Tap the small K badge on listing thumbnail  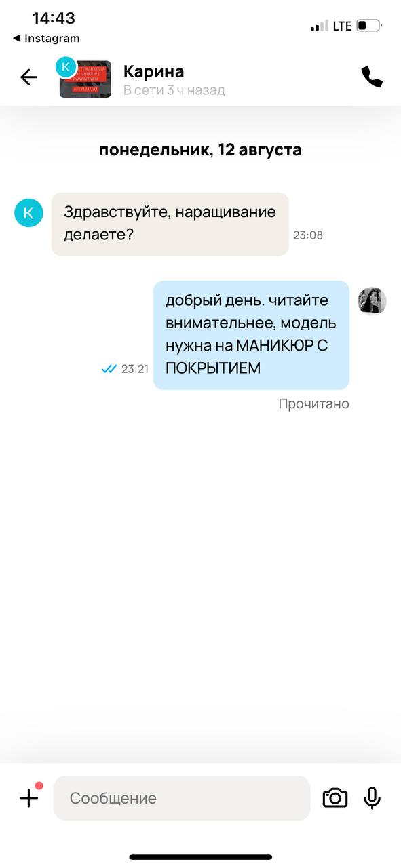[66, 66]
